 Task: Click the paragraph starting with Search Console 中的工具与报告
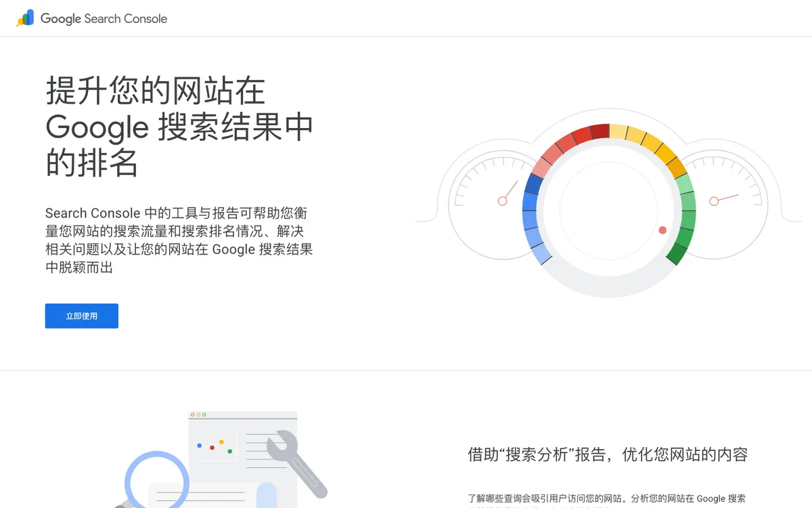pos(179,240)
